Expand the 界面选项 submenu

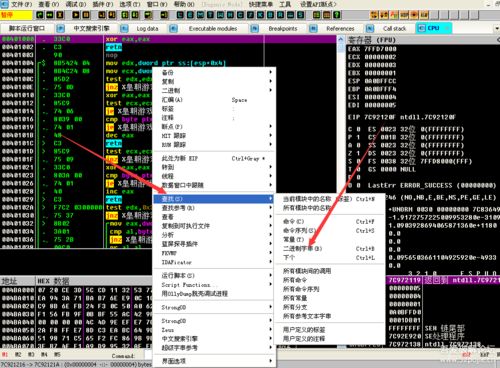pyautogui.click(x=215, y=361)
